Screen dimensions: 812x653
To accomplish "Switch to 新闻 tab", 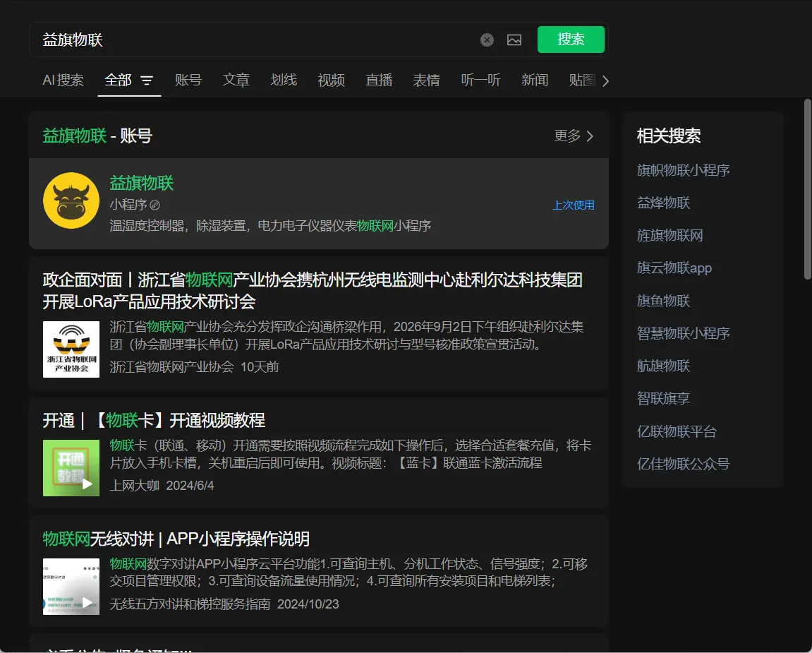I will click(535, 80).
